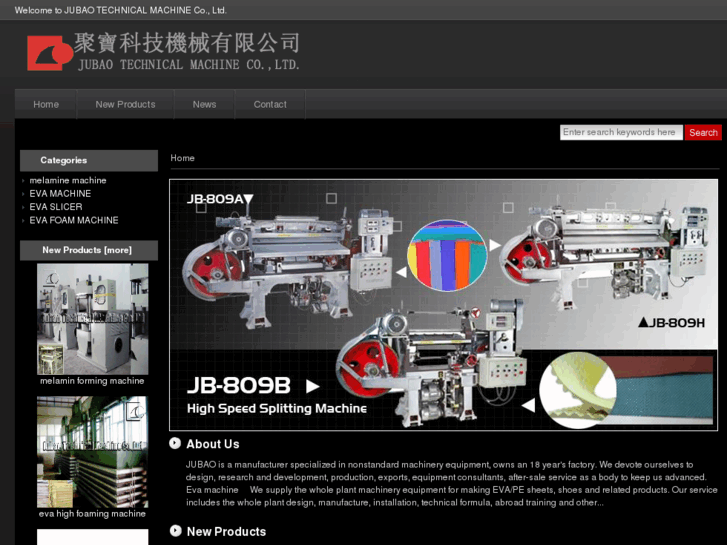Image resolution: width=727 pixels, height=545 pixels.
Task: Click the JB-809 splitting machine banner
Action: [443, 305]
